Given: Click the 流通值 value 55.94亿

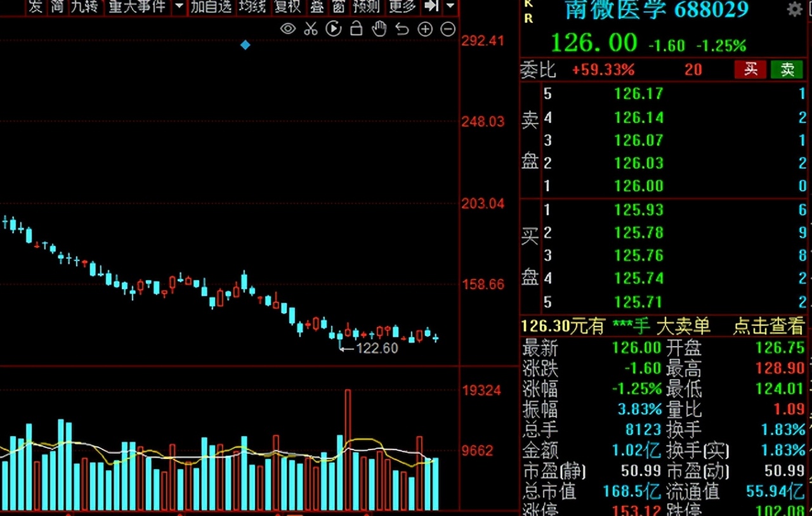Looking at the screenshot, I should click(776, 491).
